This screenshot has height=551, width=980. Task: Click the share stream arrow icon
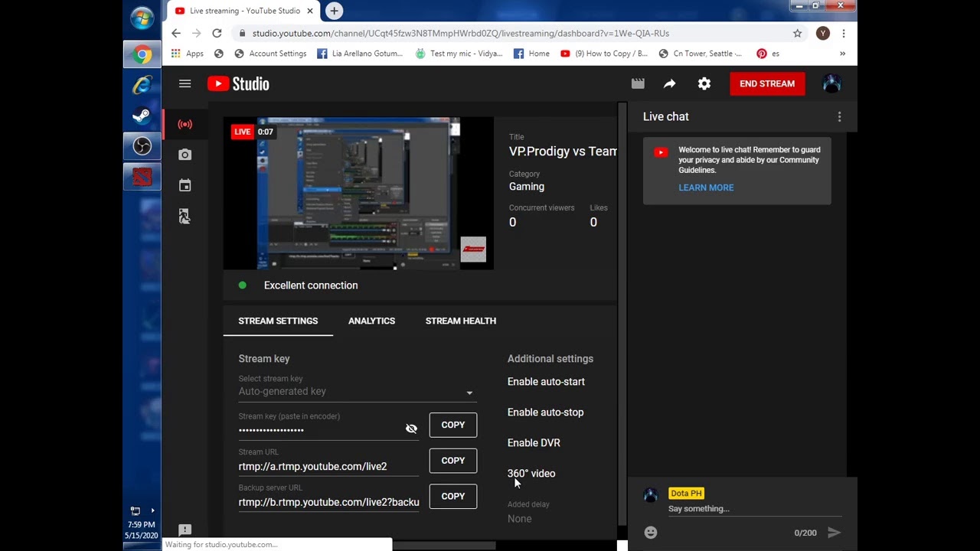[x=670, y=83]
